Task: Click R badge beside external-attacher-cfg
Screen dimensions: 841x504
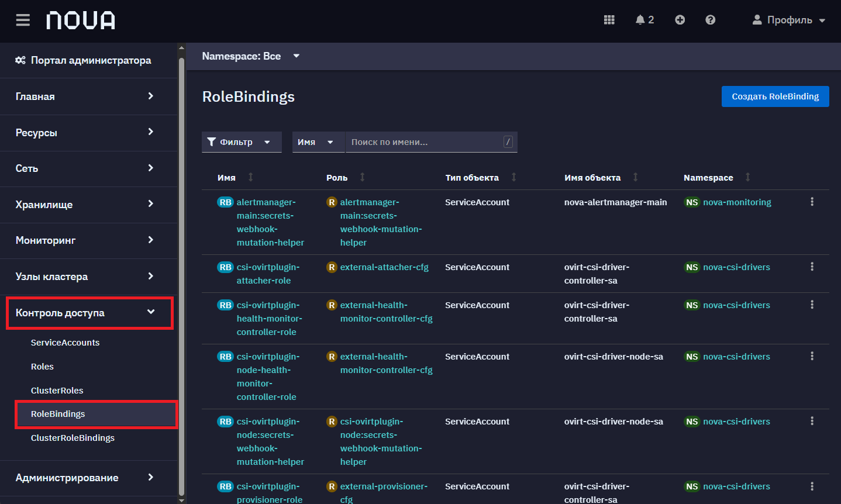Action: click(x=332, y=267)
